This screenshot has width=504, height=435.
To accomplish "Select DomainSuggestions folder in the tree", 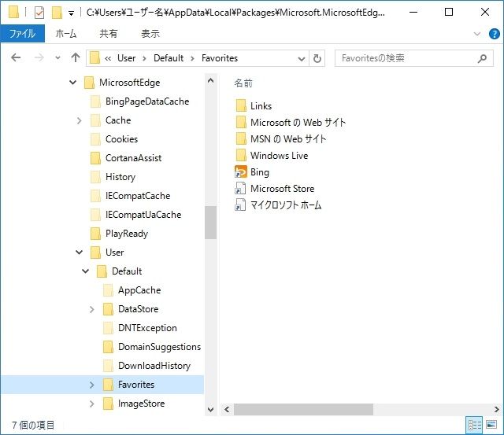I will pos(159,347).
